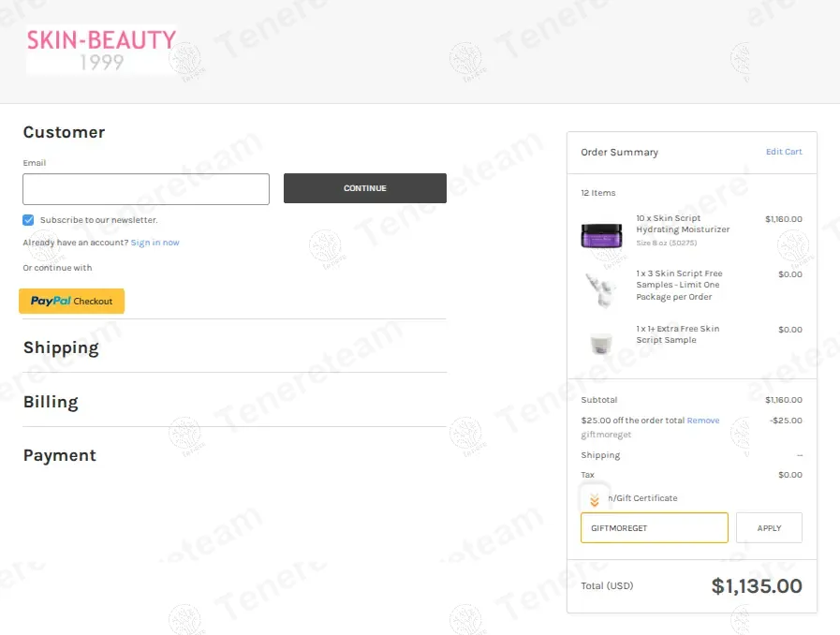
Task: Click the Skin Script Hydrating Moisturizer item name
Action: pyautogui.click(x=683, y=224)
